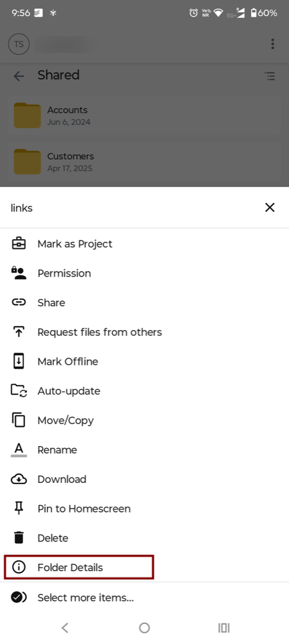This screenshot has width=289, height=644.
Task: Open Folder Details from the menu
Action: [x=79, y=567]
